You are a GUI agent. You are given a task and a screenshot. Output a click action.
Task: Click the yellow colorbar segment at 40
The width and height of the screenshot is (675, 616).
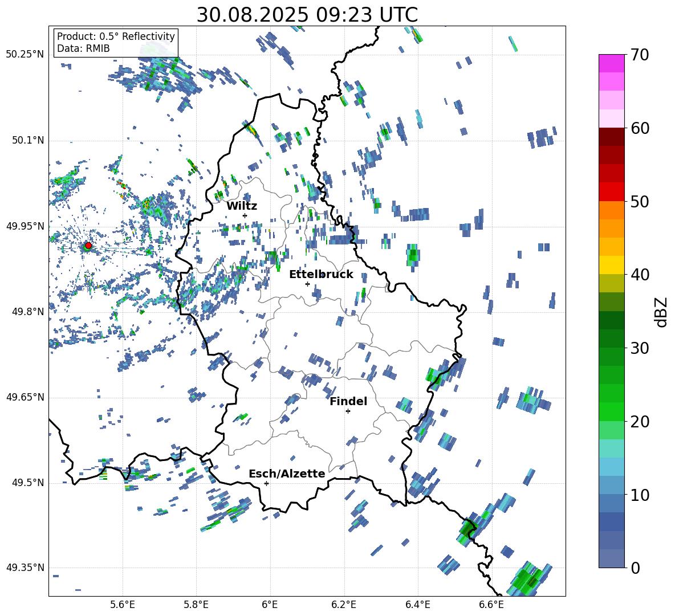click(611, 265)
